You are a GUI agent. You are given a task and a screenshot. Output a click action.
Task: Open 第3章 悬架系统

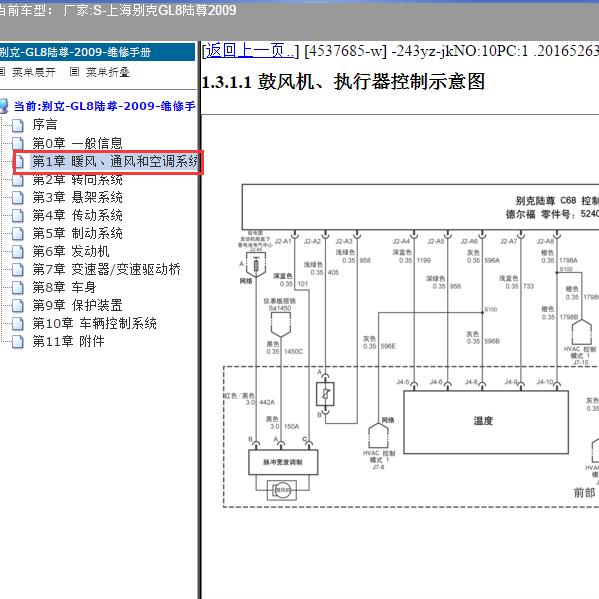pyautogui.click(x=77, y=197)
